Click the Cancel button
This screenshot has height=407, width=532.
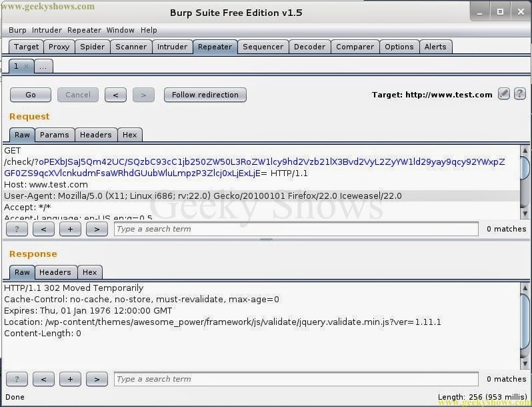[x=78, y=95]
